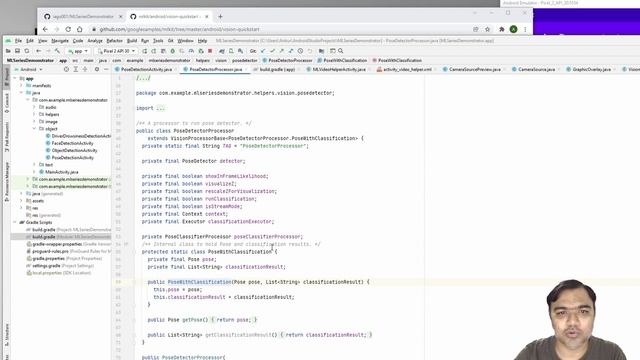Hide the Project panel with minus icon
The image size is (640, 360).
tap(106, 69)
